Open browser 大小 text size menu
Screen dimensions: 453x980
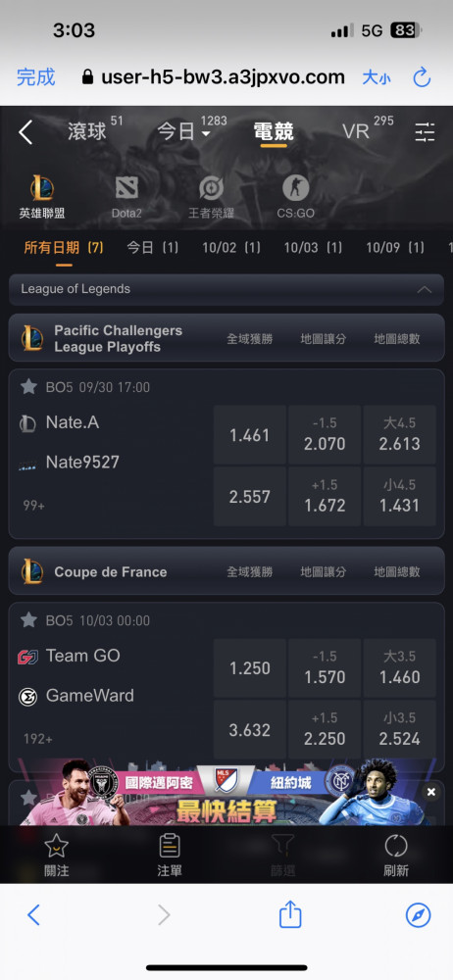point(377,78)
